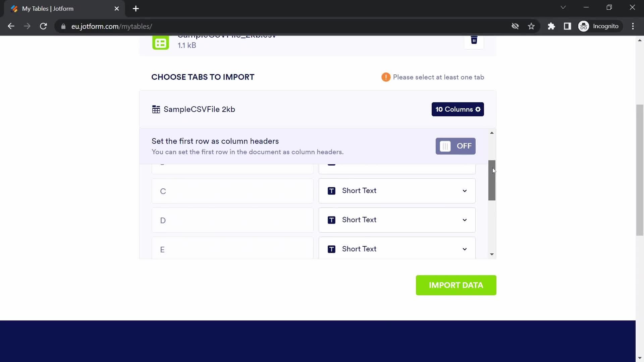Click the delete/trash icon for the file
644x362 pixels.
[x=474, y=40]
